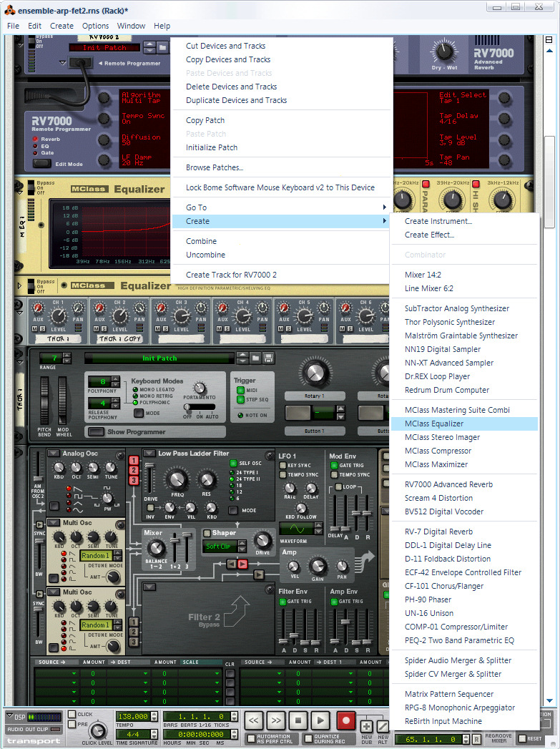Start playback with the Play button
This screenshot has width=560, height=749.
click(x=320, y=720)
